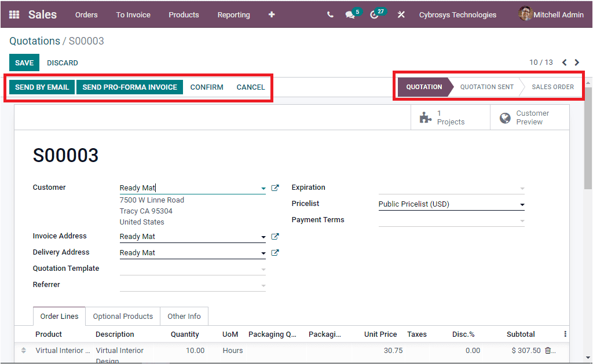Open the Activities clock showing 27 items
The height and width of the screenshot is (364, 593).
point(375,14)
